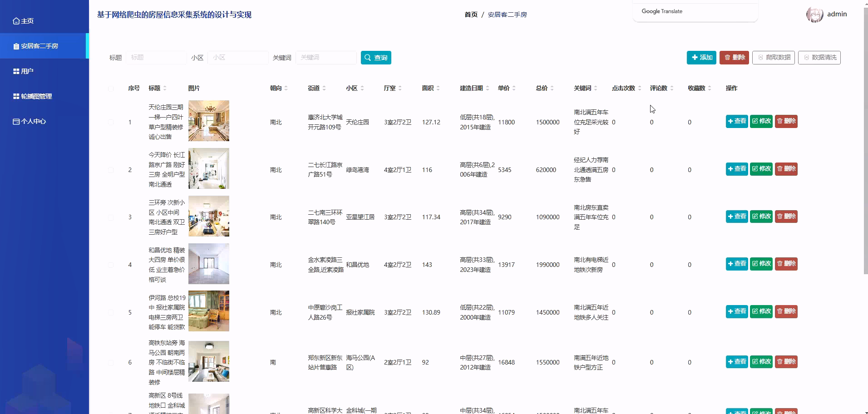The width and height of the screenshot is (868, 414).
Task: Toggle sorting on the 点击次数 column
Action: (640, 88)
